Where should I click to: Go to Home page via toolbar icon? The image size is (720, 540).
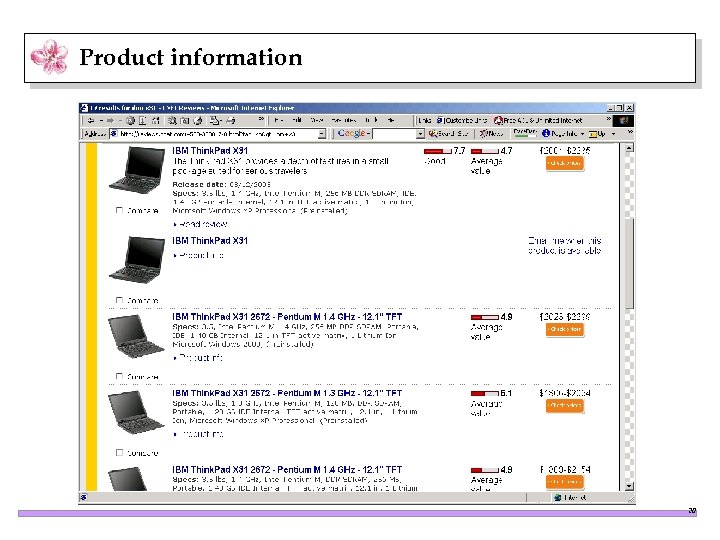[156, 121]
